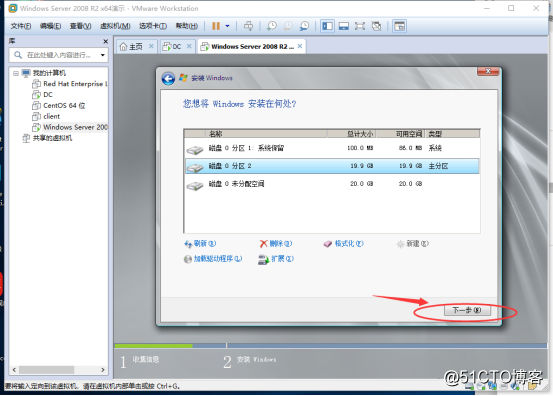Open the 查看(V) menu
The height and width of the screenshot is (396, 553).
pyautogui.click(x=80, y=26)
